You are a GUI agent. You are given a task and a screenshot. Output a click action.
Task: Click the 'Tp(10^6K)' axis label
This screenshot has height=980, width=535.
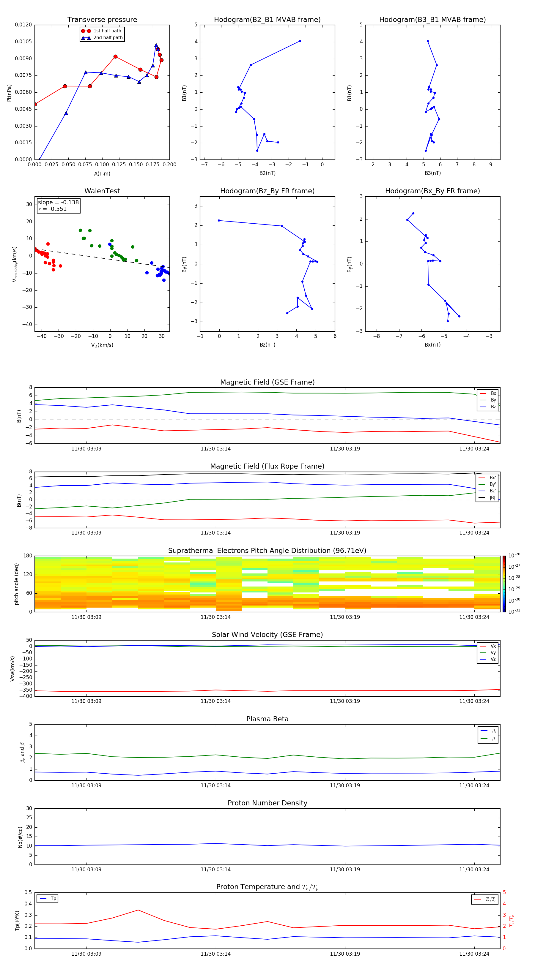[x=17, y=921]
